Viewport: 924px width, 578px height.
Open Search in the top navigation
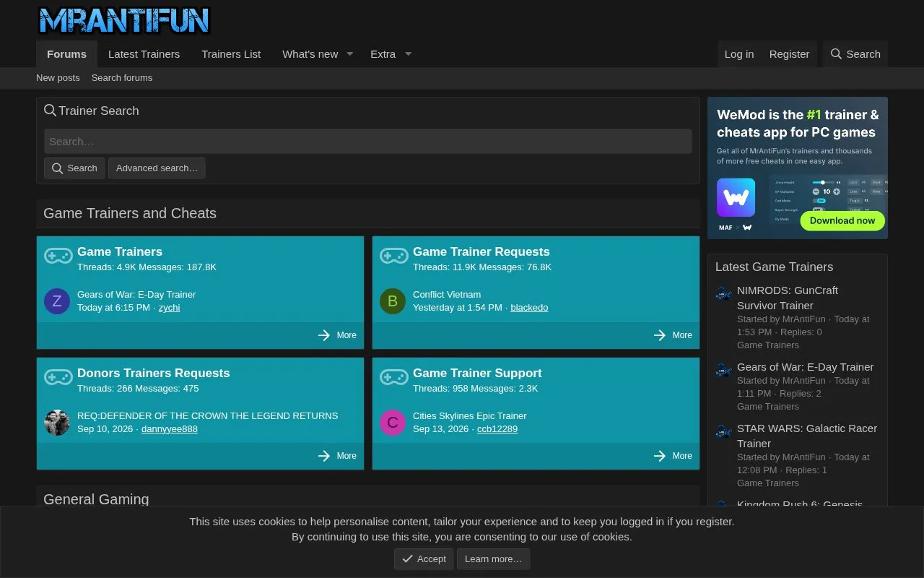(x=855, y=54)
